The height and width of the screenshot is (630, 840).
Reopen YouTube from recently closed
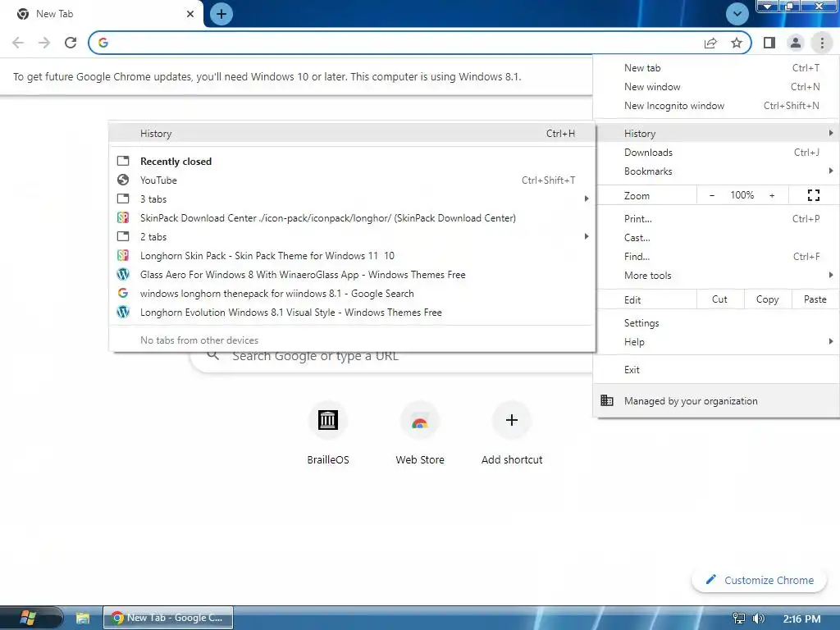coord(352,180)
